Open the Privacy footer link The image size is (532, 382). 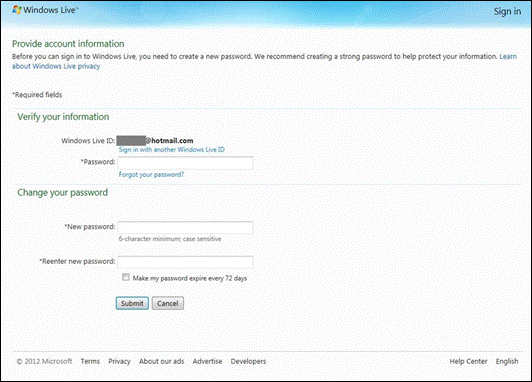(x=119, y=361)
